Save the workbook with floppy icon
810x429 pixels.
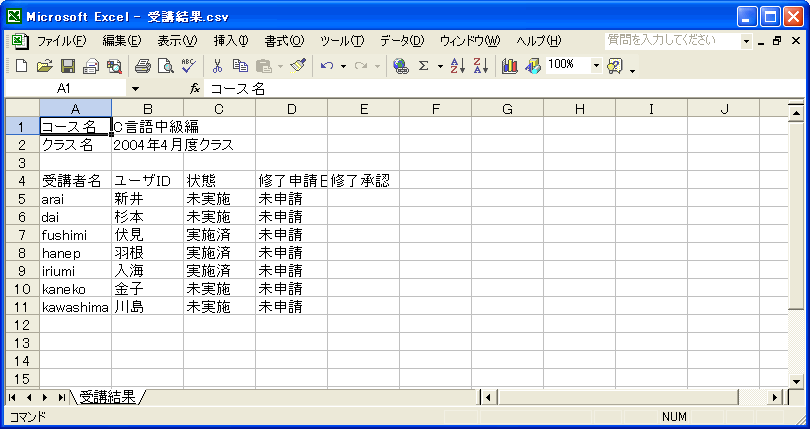pyautogui.click(x=68, y=66)
